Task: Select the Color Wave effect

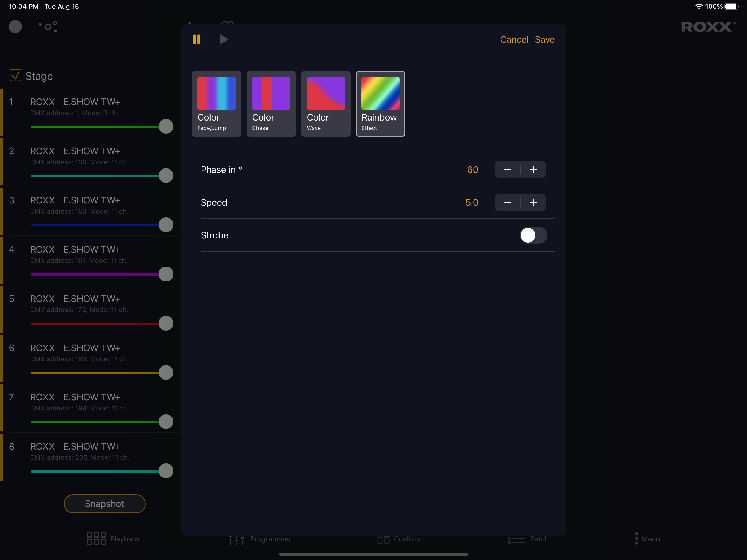Action: point(326,104)
